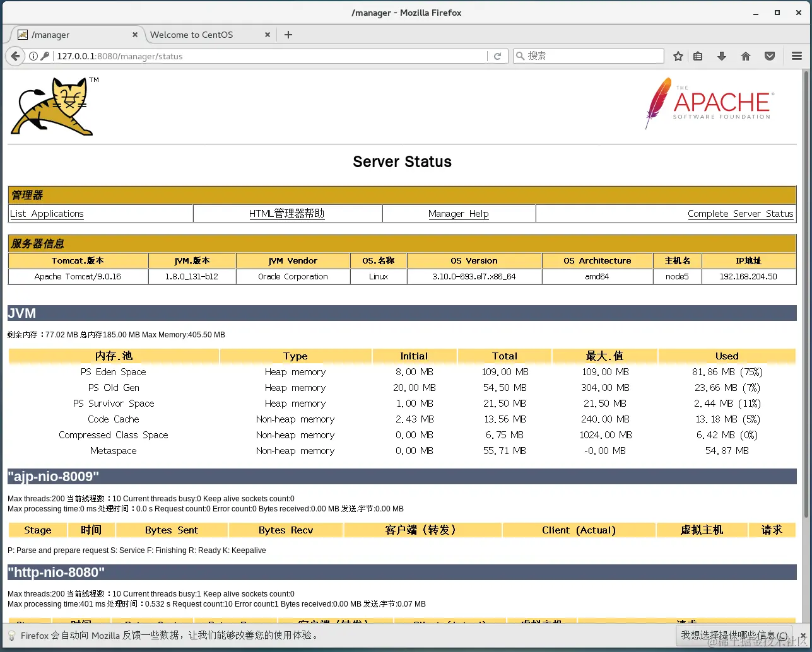Go back with the Firefox back arrow
The height and width of the screenshot is (652, 812).
[15, 56]
